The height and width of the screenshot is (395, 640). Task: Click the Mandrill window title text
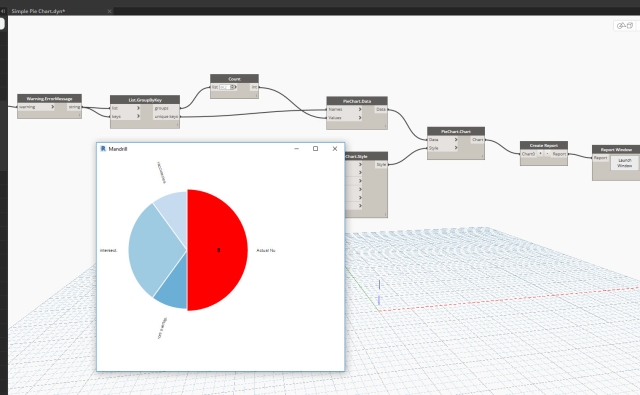point(118,149)
